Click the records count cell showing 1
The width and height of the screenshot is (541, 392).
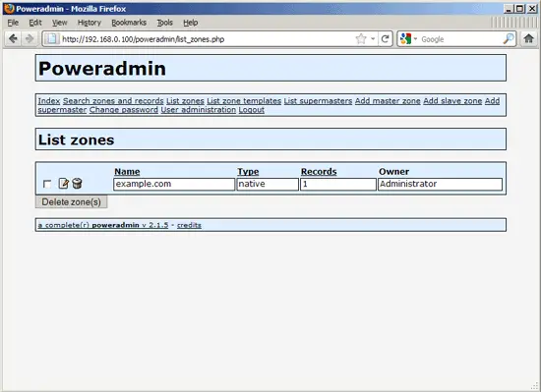click(x=338, y=184)
